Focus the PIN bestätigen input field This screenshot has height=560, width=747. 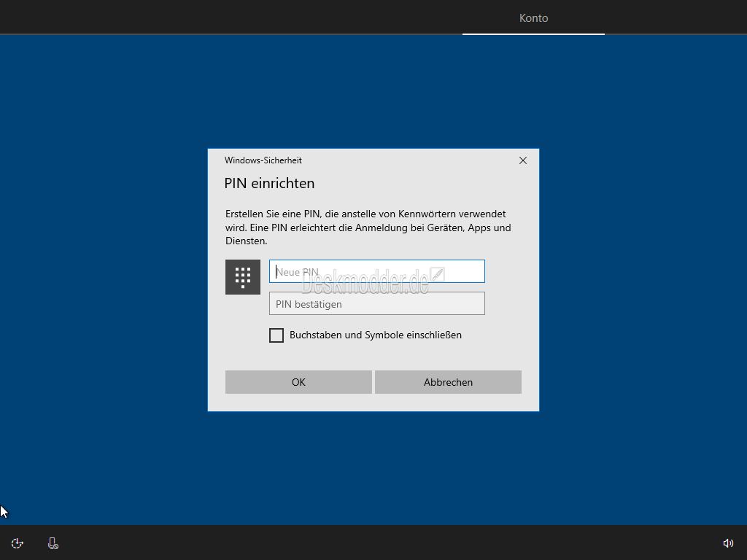click(x=377, y=304)
